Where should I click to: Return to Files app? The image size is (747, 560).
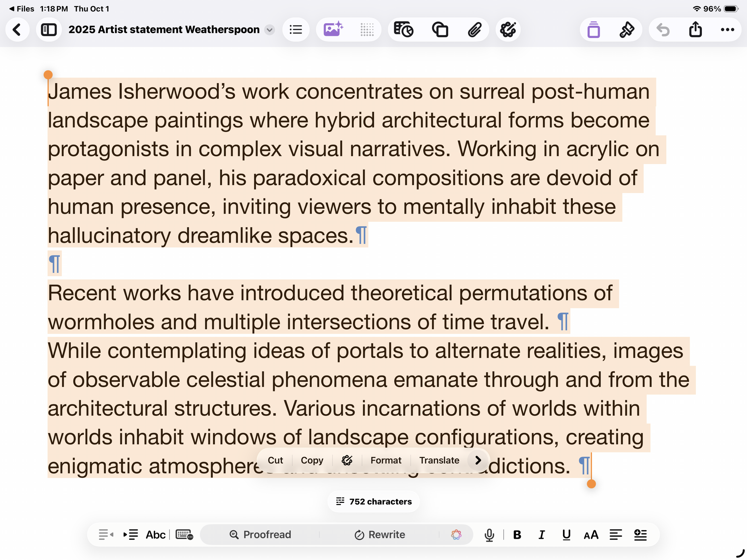(x=22, y=9)
